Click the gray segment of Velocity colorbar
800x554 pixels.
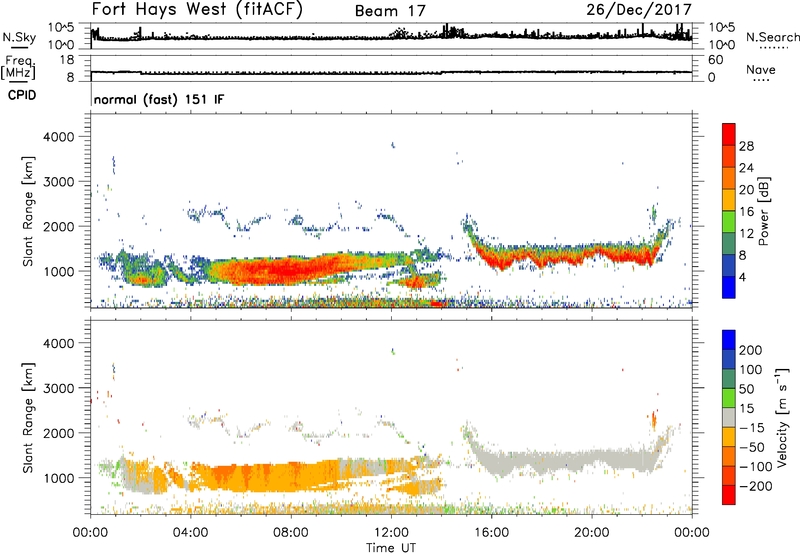click(729, 418)
